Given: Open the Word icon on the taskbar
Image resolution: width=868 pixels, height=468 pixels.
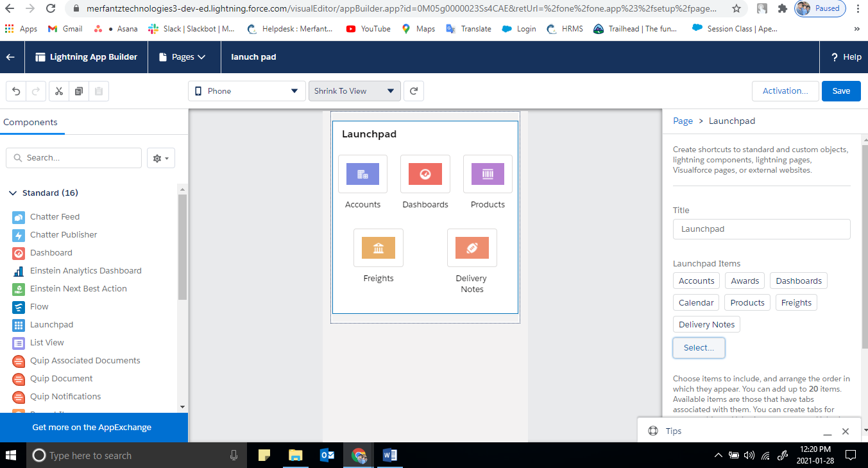Looking at the screenshot, I should [x=389, y=455].
